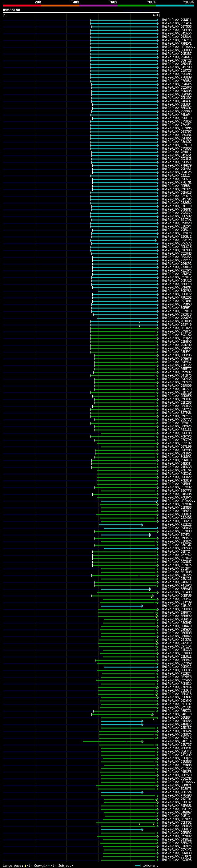
Task: Open hit UniRef100_Q6T553
Action: point(176,26)
